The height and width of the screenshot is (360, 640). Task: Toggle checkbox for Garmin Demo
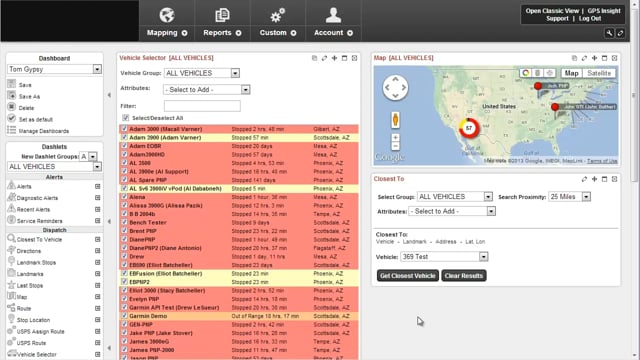[x=124, y=316]
